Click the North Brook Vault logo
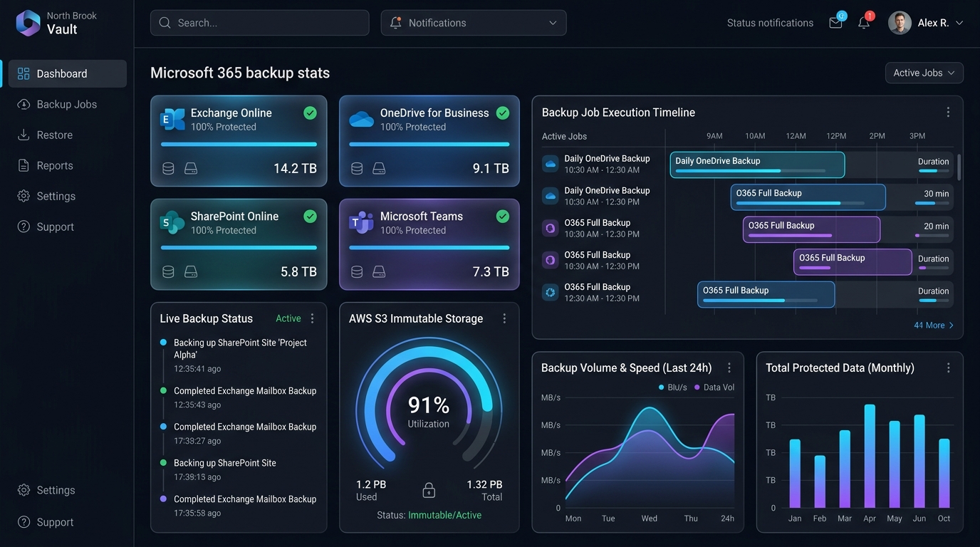The height and width of the screenshot is (547, 980). click(x=28, y=23)
